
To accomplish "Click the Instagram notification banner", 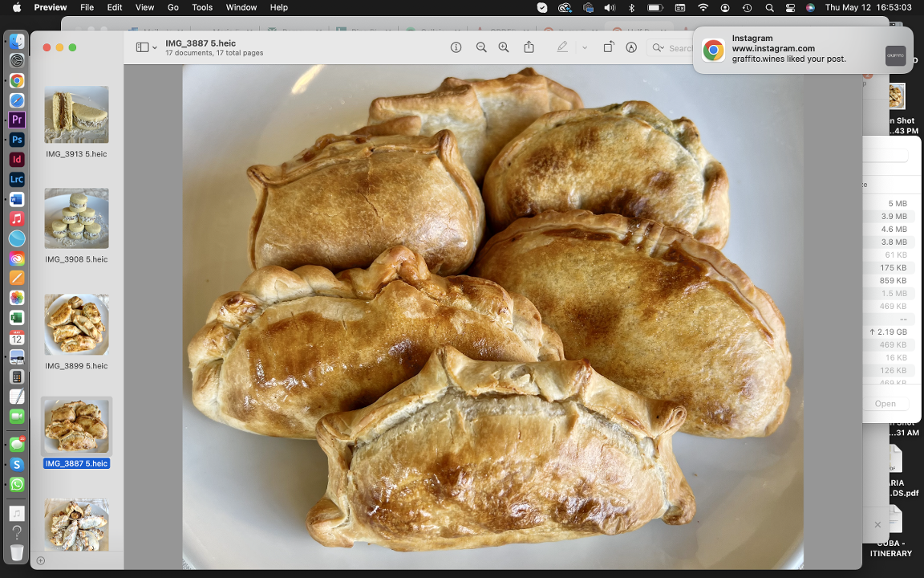I will coord(803,50).
